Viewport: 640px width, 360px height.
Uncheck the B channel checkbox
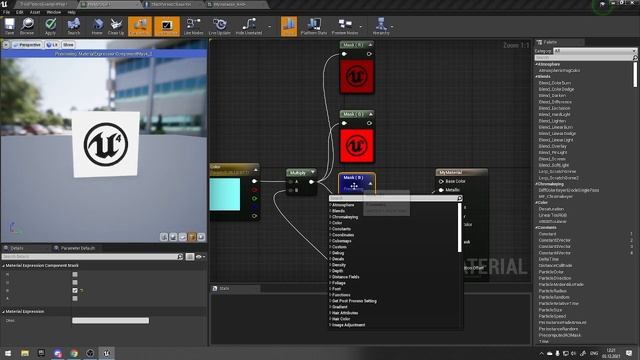(75, 291)
